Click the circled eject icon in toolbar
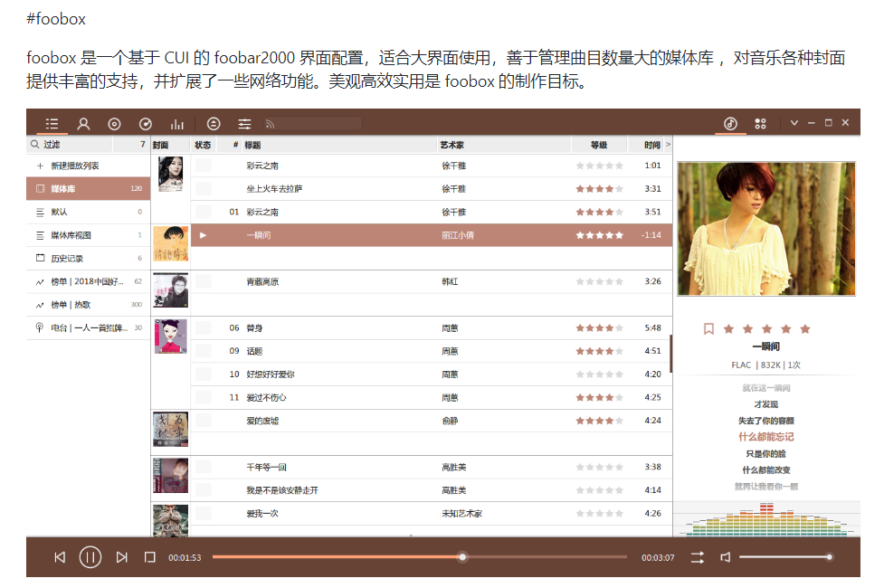This screenshot has height=588, width=884. pos(214,124)
